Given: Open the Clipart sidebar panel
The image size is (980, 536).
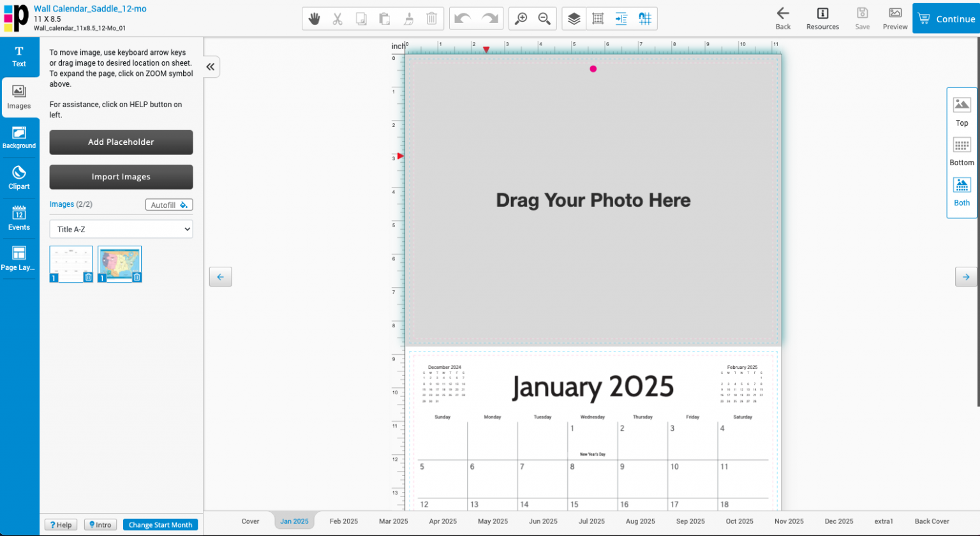Looking at the screenshot, I should (x=19, y=178).
